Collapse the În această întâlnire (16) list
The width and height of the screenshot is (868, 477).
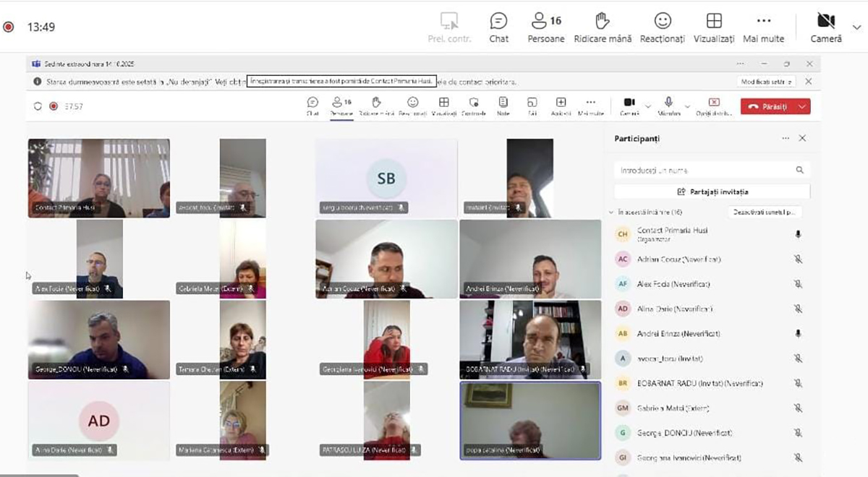(x=610, y=212)
